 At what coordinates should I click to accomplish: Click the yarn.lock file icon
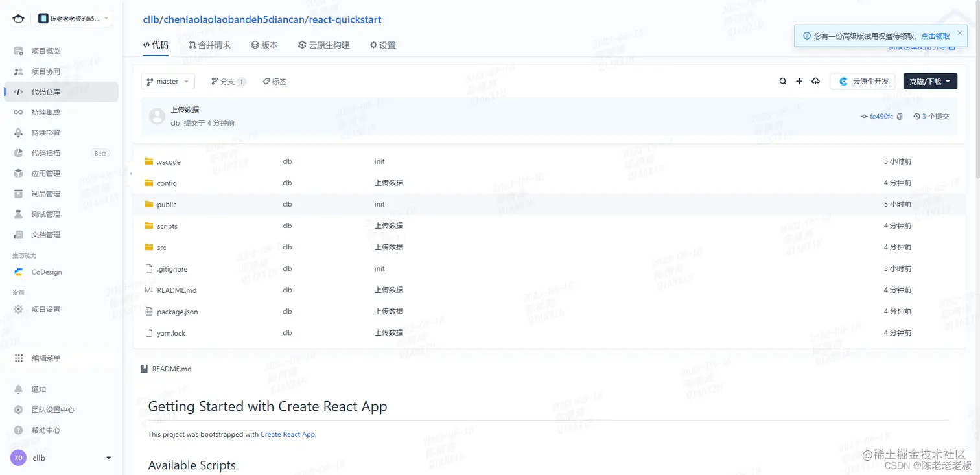point(149,332)
